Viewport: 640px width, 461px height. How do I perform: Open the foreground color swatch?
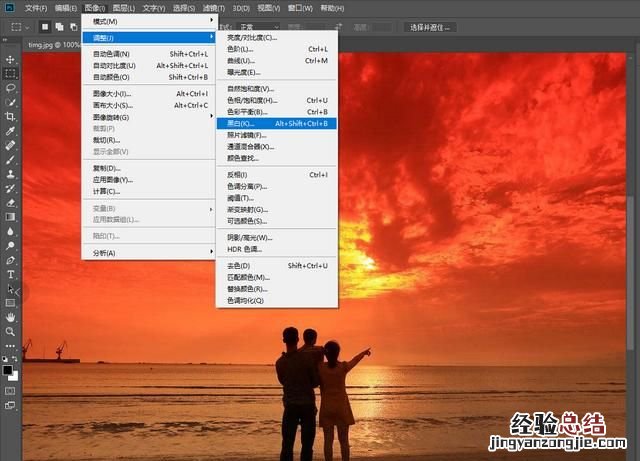click(8, 369)
